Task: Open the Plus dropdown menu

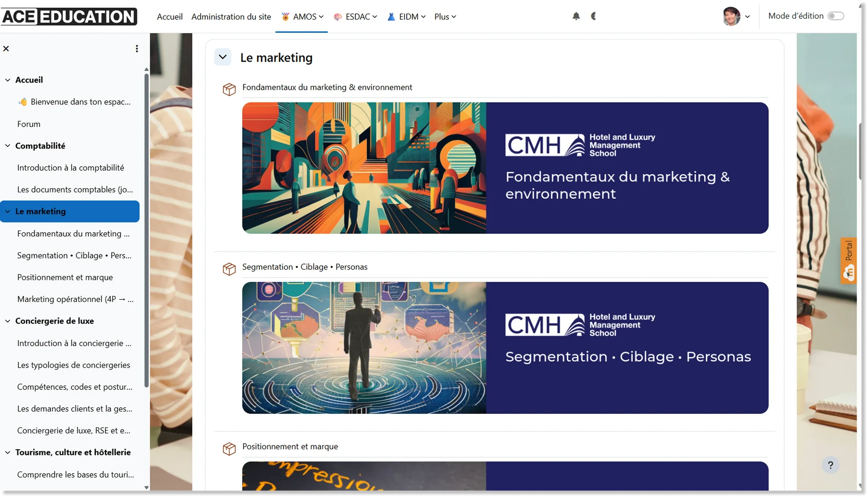Action: click(445, 17)
